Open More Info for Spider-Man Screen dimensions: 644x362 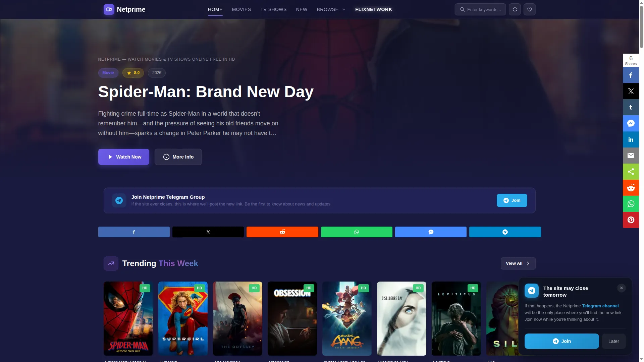coord(178,157)
